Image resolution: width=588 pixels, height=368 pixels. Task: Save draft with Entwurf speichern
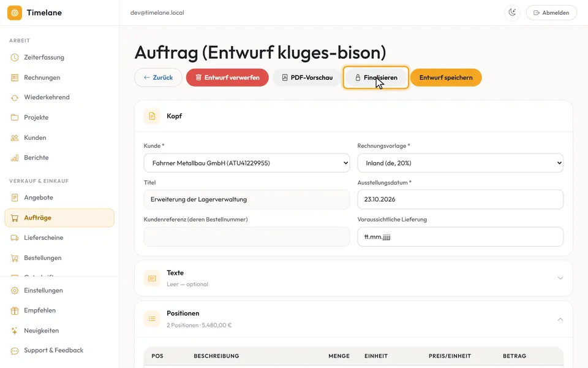pyautogui.click(x=446, y=78)
